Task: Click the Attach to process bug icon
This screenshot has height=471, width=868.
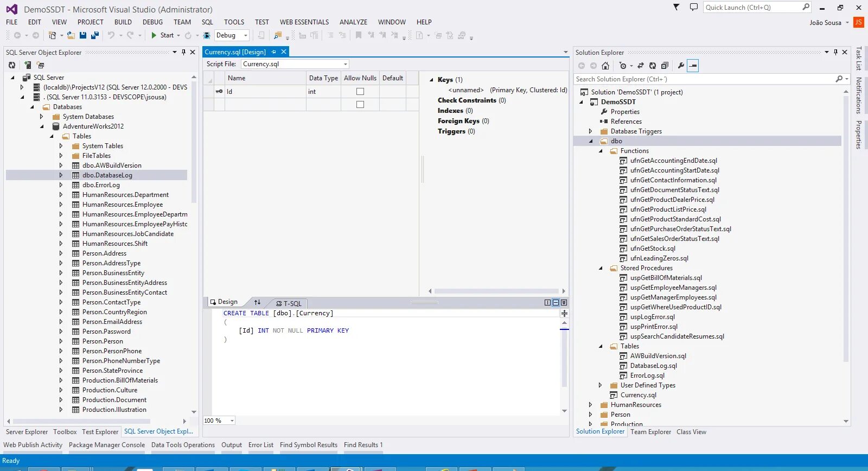Action: coord(207,35)
